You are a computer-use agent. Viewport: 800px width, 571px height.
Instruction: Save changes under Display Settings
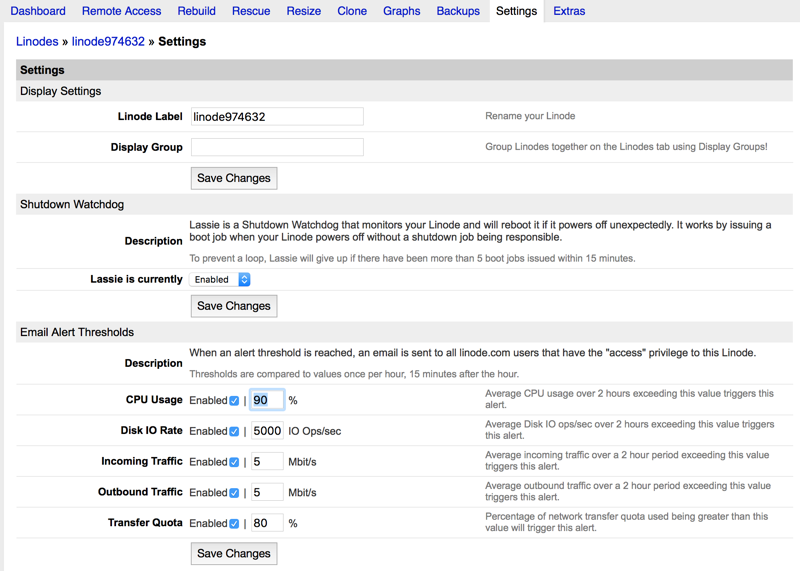(234, 178)
